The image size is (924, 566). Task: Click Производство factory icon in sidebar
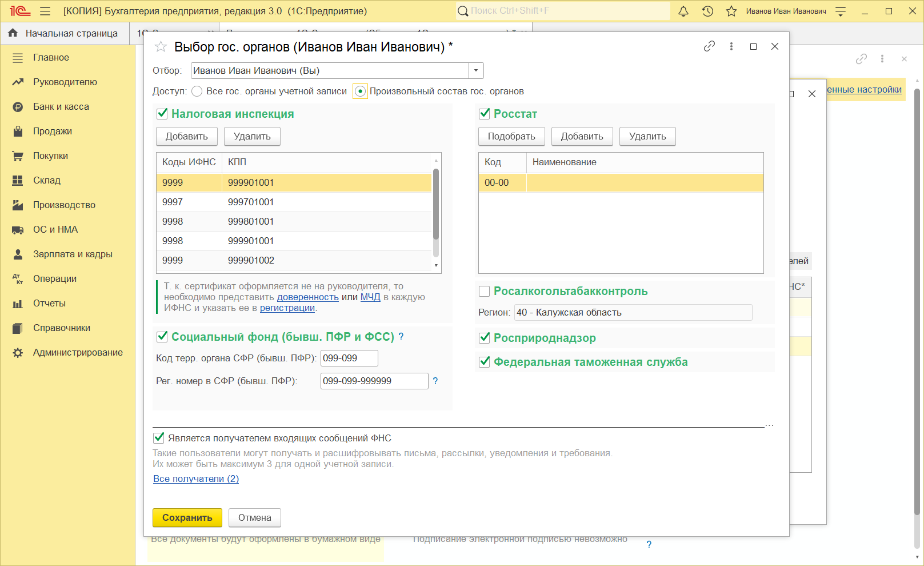pos(18,205)
